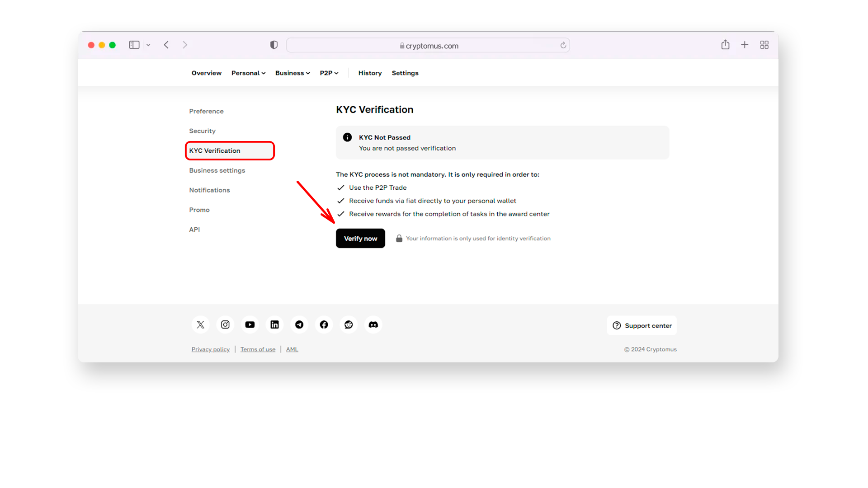This screenshot has height=488, width=868.
Task: Open the Telegram community link
Action: tap(299, 325)
